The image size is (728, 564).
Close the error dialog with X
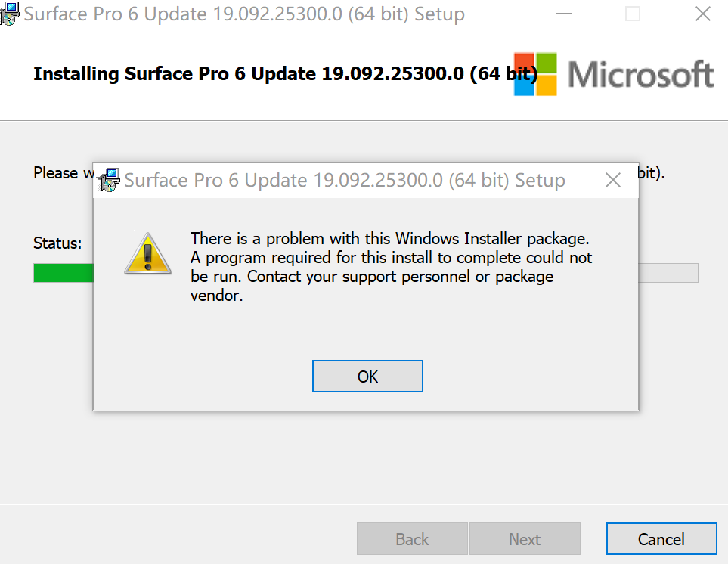(613, 180)
